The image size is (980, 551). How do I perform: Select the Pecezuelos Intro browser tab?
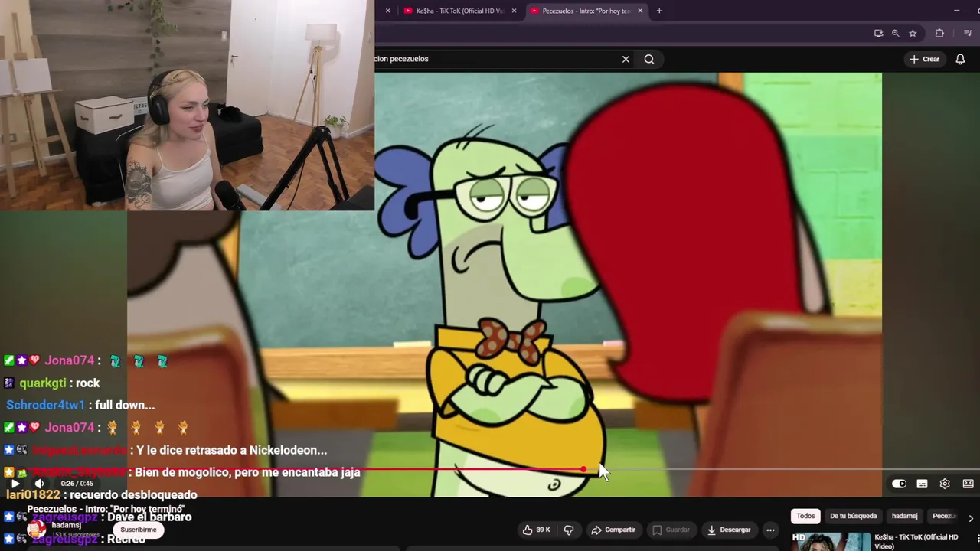[x=585, y=11]
